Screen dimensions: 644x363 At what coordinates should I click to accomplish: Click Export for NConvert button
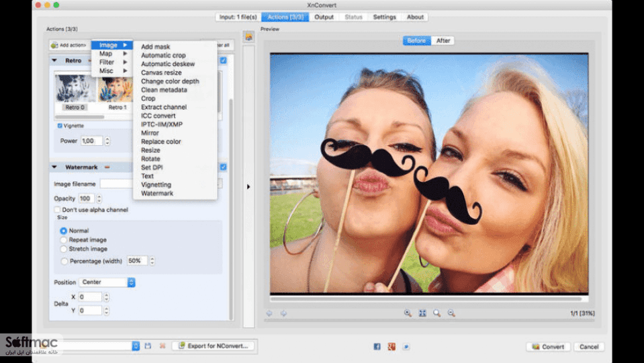tap(213, 346)
